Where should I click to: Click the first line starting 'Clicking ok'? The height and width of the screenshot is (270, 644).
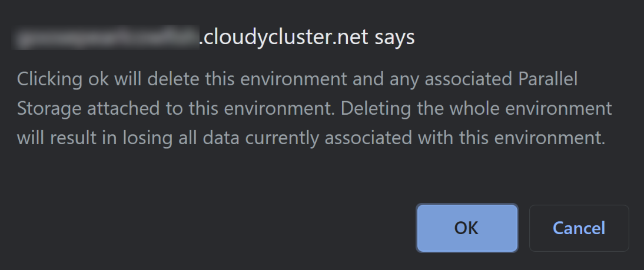[297, 79]
